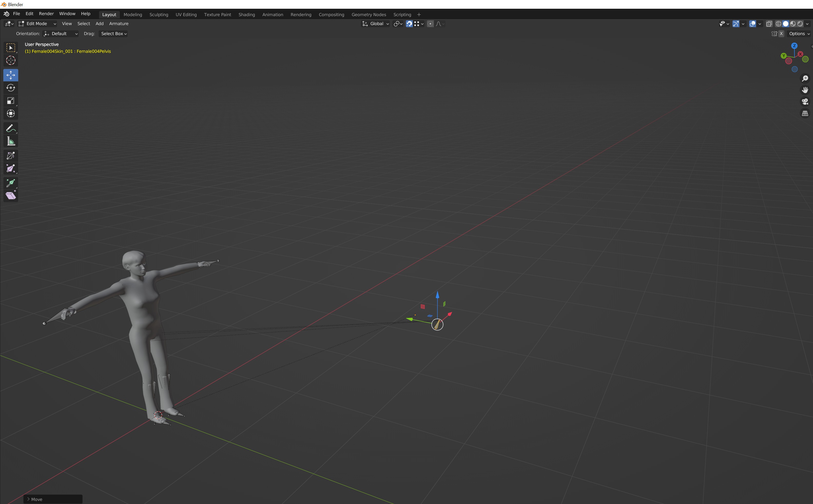
Task: Switch to Sculpting workspace tab
Action: pyautogui.click(x=159, y=15)
